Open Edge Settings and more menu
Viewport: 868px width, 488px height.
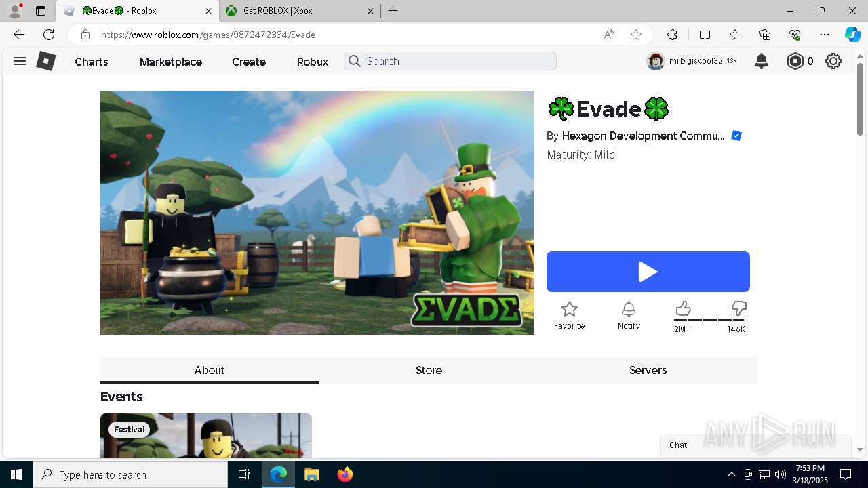point(825,35)
